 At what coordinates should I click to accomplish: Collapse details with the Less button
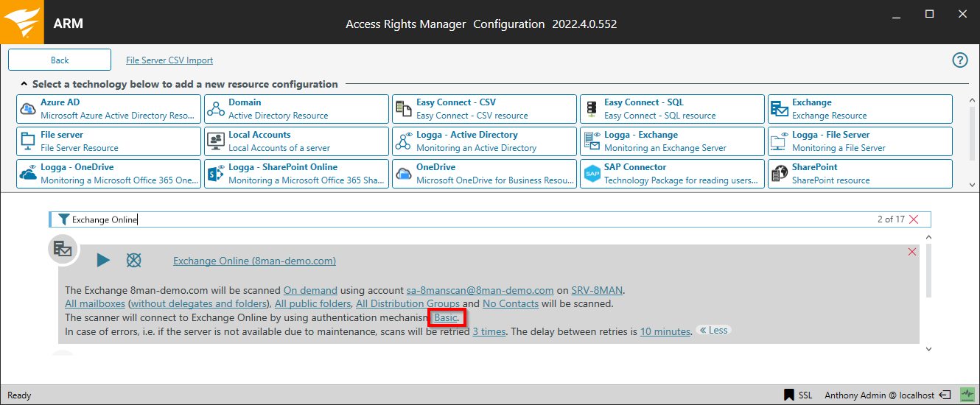click(x=713, y=331)
